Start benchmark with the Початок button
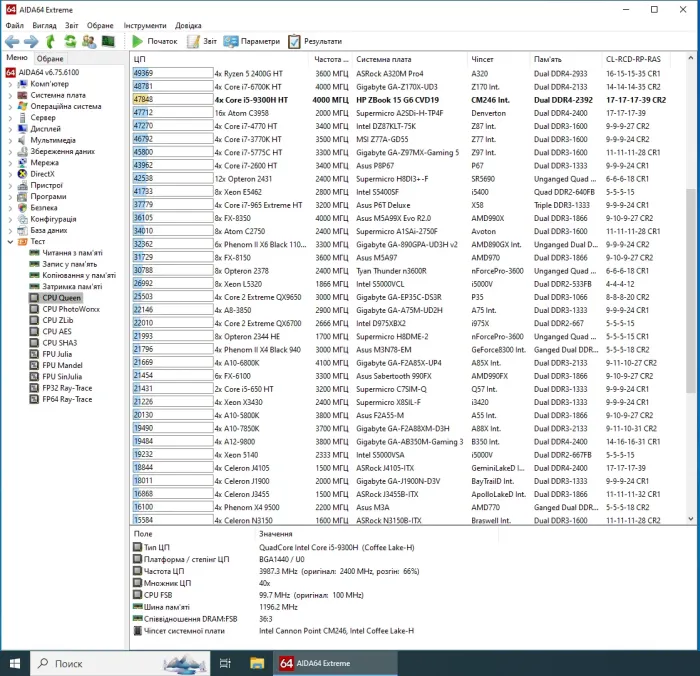Image resolution: width=700 pixels, height=676 pixels. pos(154,41)
